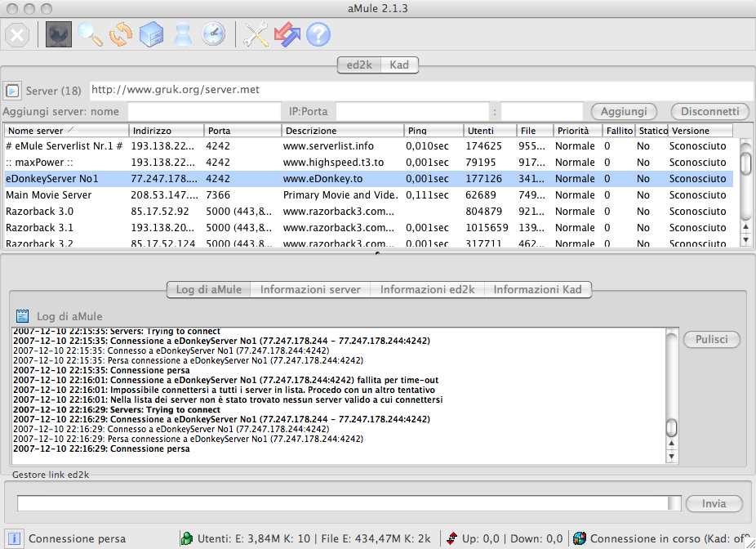Select the ':: maxPower ::' server row
756x549 pixels.
click(x=369, y=163)
